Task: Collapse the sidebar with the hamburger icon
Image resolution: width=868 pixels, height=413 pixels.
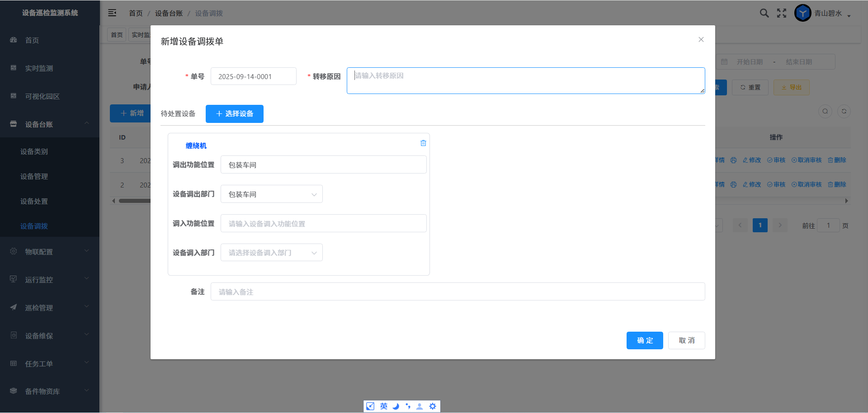Action: [112, 13]
